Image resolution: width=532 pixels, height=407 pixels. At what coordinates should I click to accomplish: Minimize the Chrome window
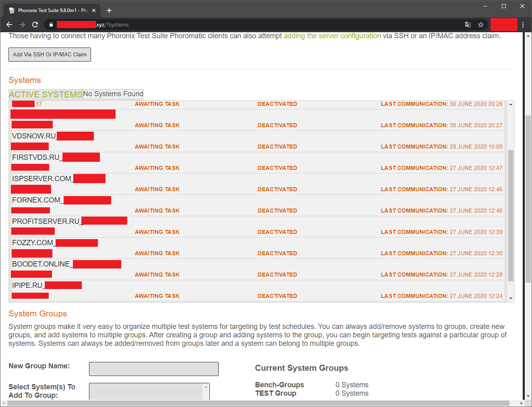click(x=485, y=6)
